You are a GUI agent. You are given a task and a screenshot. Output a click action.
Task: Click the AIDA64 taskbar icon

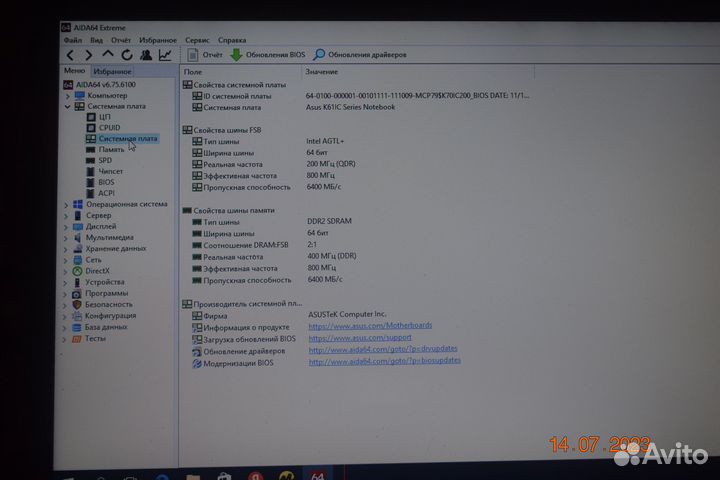click(x=317, y=475)
